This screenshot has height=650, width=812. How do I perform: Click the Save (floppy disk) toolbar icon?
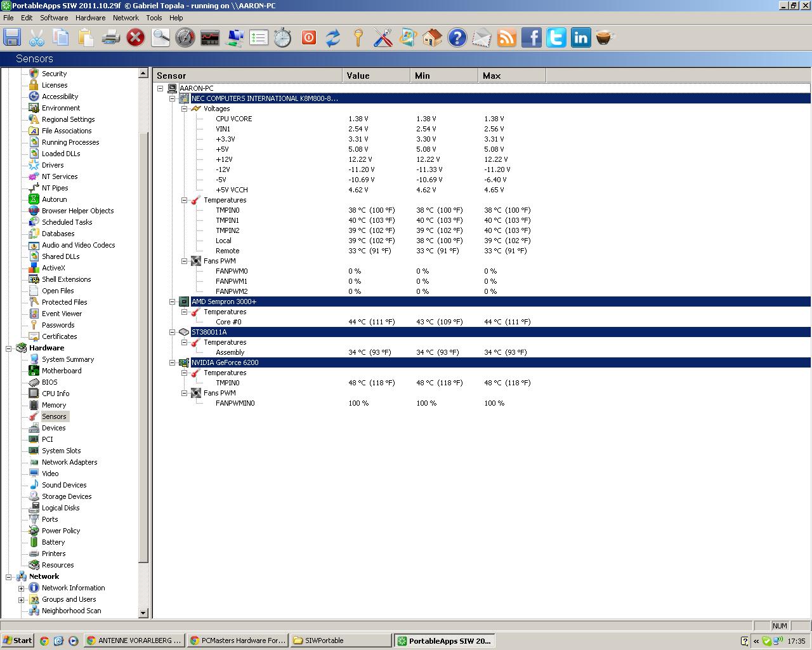[x=12, y=37]
